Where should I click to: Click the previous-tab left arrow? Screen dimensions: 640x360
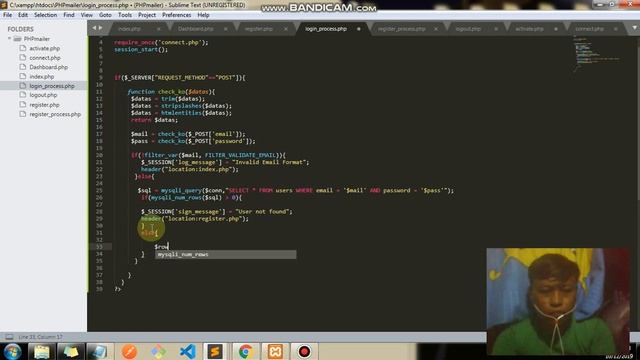[94, 28]
